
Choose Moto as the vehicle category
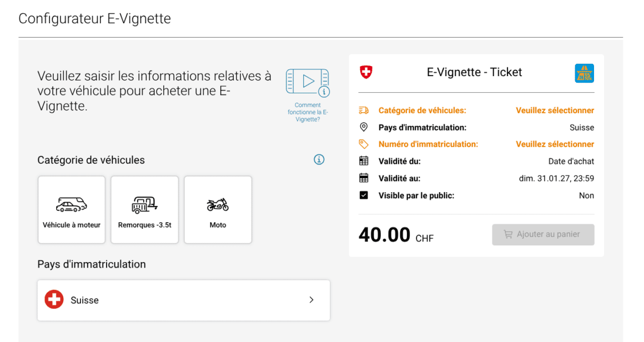(218, 210)
